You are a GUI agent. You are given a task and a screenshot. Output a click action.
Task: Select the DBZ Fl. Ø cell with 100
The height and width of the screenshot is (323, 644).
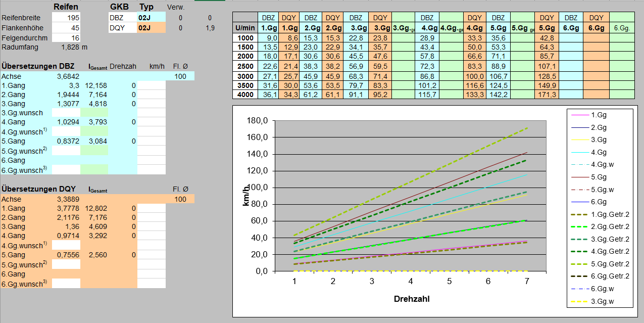coord(180,76)
